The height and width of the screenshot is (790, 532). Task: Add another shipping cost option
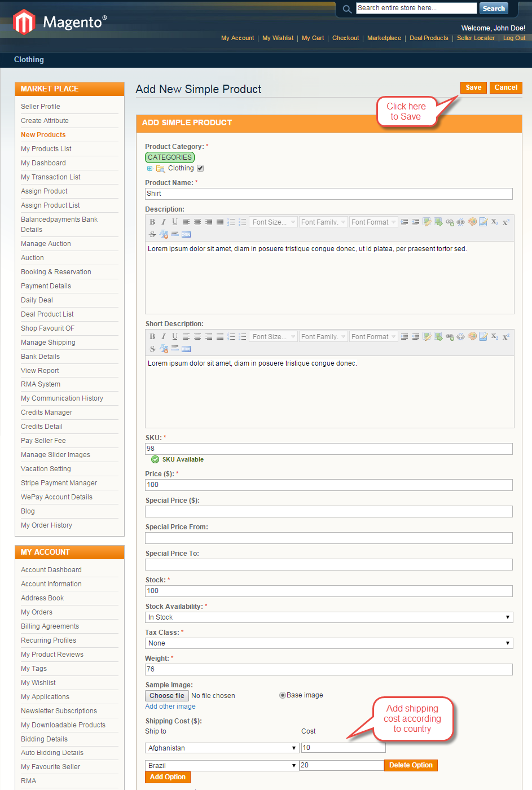[168, 777]
